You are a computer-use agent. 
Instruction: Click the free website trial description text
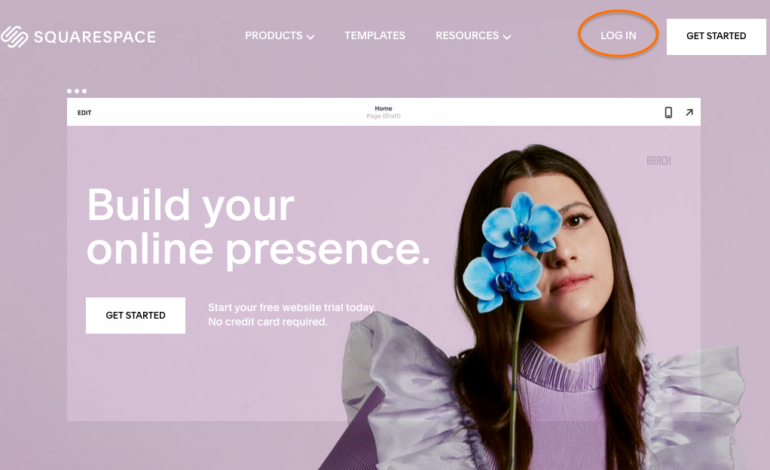click(x=292, y=314)
